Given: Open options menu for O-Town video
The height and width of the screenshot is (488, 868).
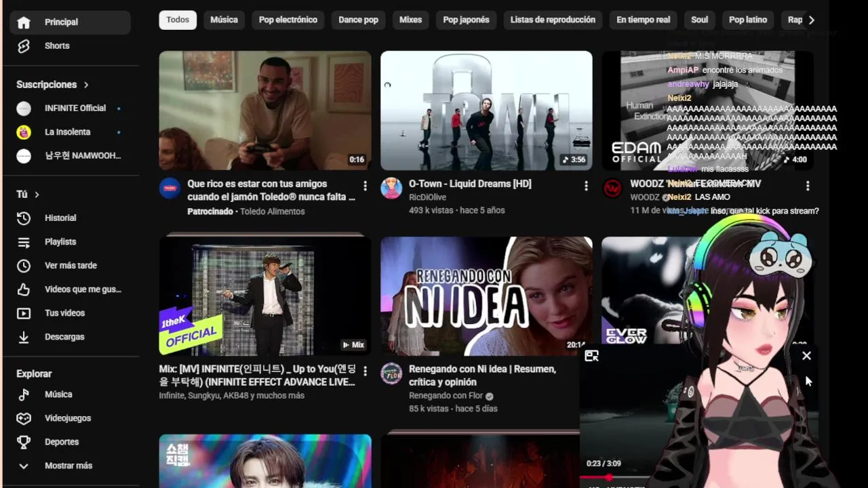Looking at the screenshot, I should click(586, 185).
